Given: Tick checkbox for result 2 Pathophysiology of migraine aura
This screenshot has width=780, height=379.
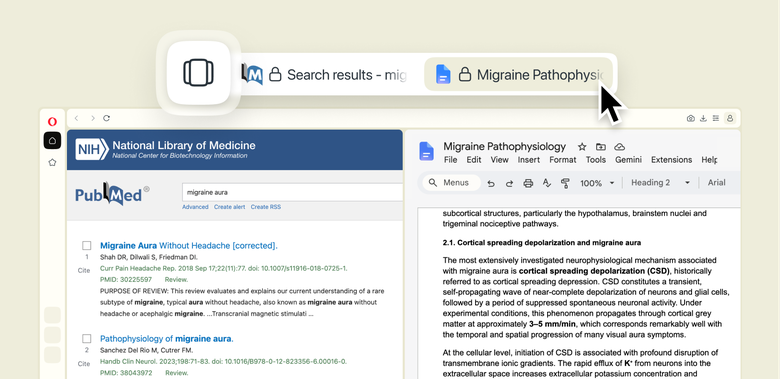Looking at the screenshot, I should coord(87,339).
